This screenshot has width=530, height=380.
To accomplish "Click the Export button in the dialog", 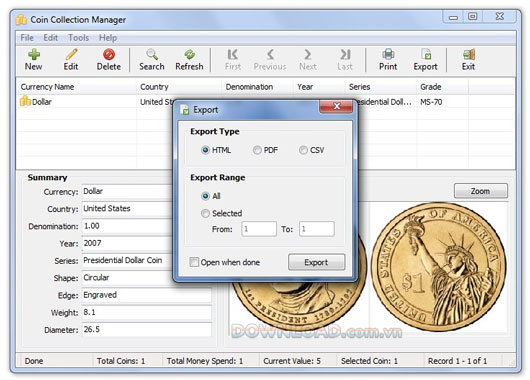I will tap(316, 262).
